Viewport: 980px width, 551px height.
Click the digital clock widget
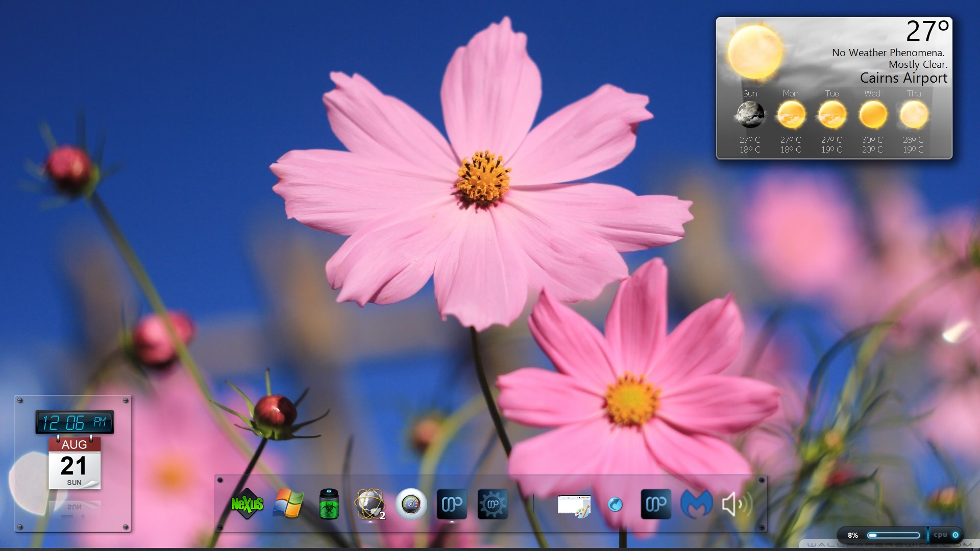75,422
